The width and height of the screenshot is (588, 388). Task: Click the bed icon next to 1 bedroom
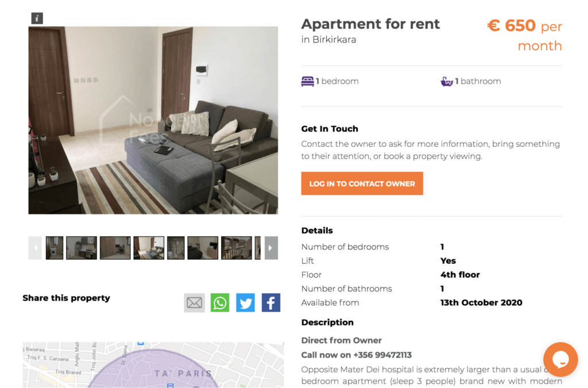pyautogui.click(x=308, y=82)
